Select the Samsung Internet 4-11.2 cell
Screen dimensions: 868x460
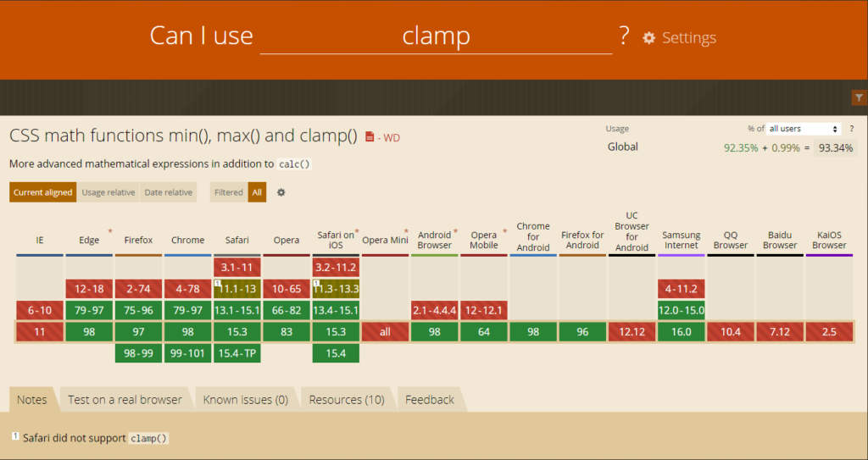click(x=682, y=289)
